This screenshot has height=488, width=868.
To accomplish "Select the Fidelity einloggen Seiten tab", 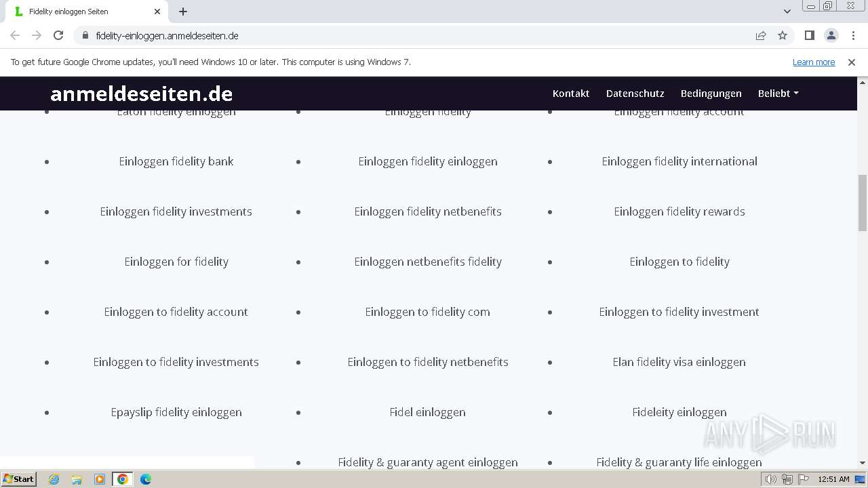I will pyautogui.click(x=87, y=12).
